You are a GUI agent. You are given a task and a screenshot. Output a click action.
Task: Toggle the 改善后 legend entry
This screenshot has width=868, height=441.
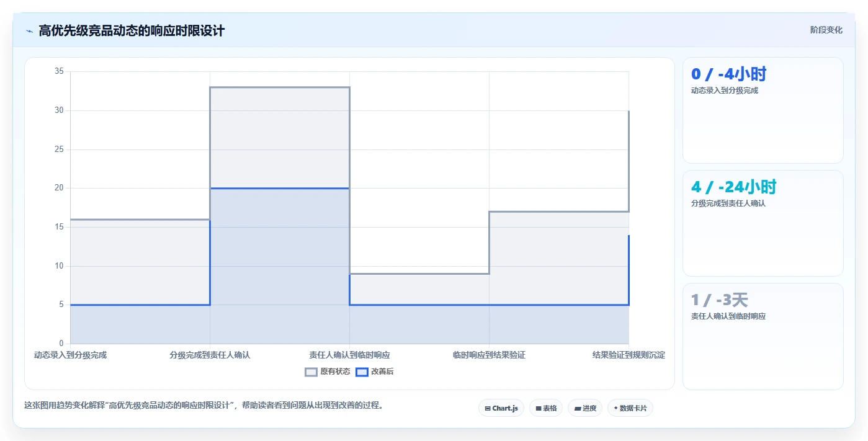point(375,372)
